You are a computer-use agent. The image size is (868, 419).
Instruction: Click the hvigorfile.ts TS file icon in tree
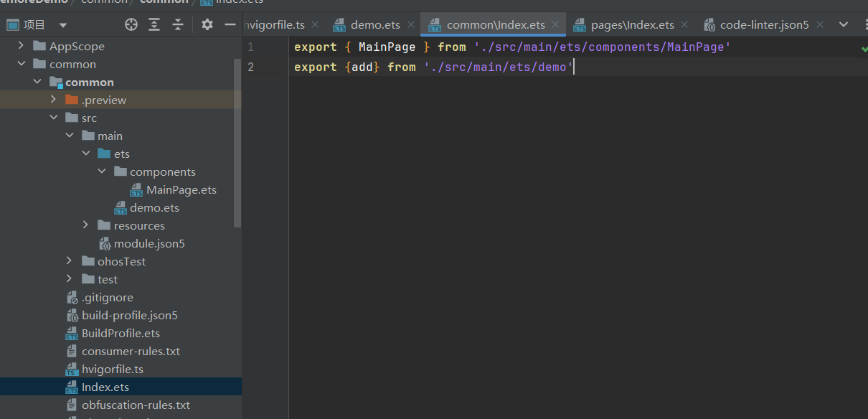(x=72, y=369)
